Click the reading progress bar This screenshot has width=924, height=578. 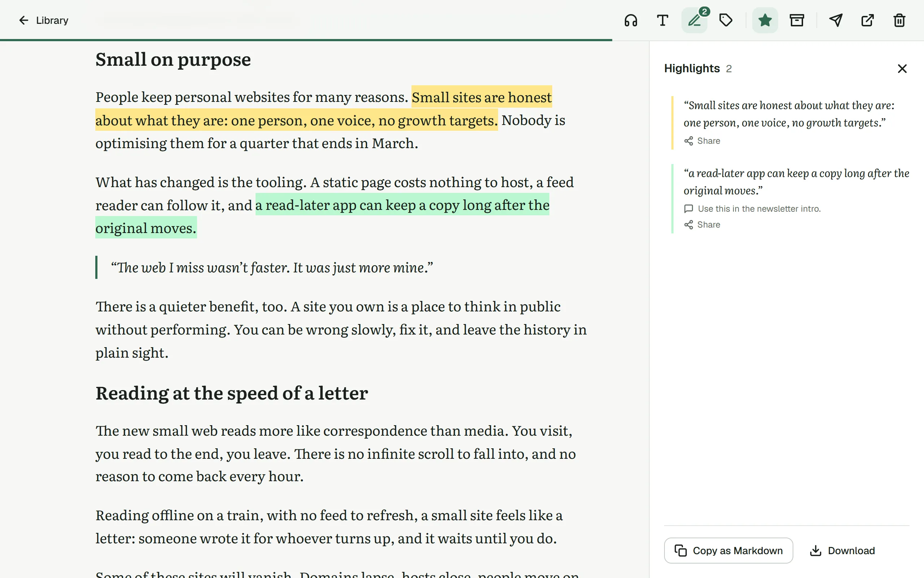[306, 40]
